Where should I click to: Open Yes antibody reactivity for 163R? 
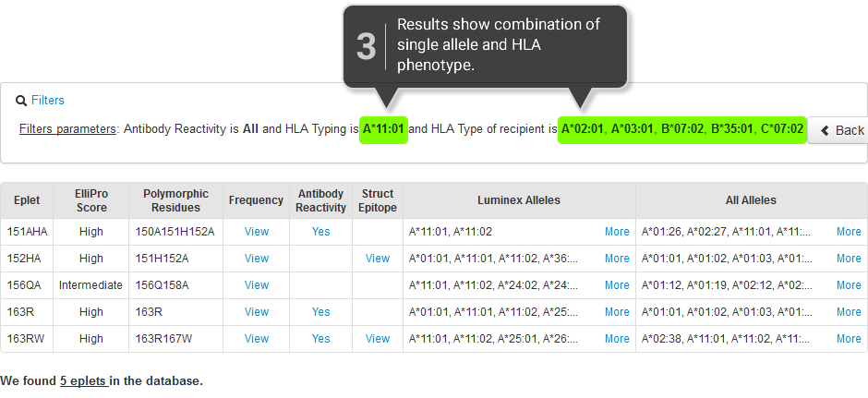321,311
